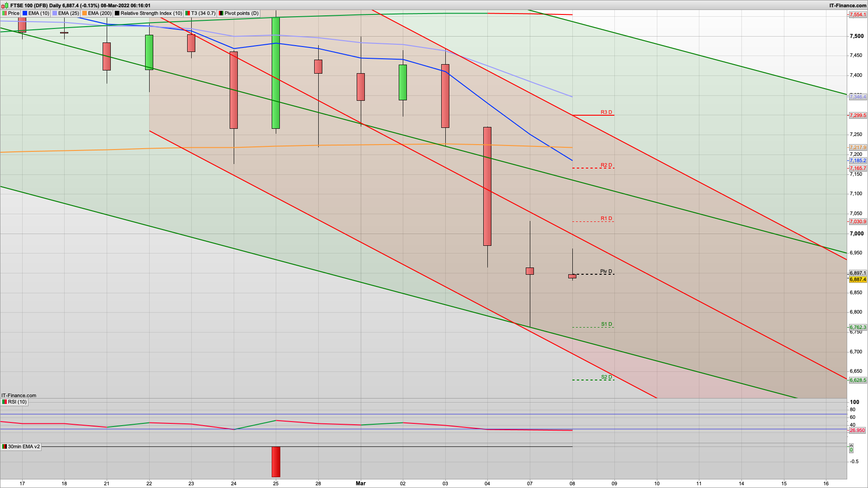The height and width of the screenshot is (488, 868).
Task: Click the red candle body above date 24
Action: pyautogui.click(x=234, y=90)
